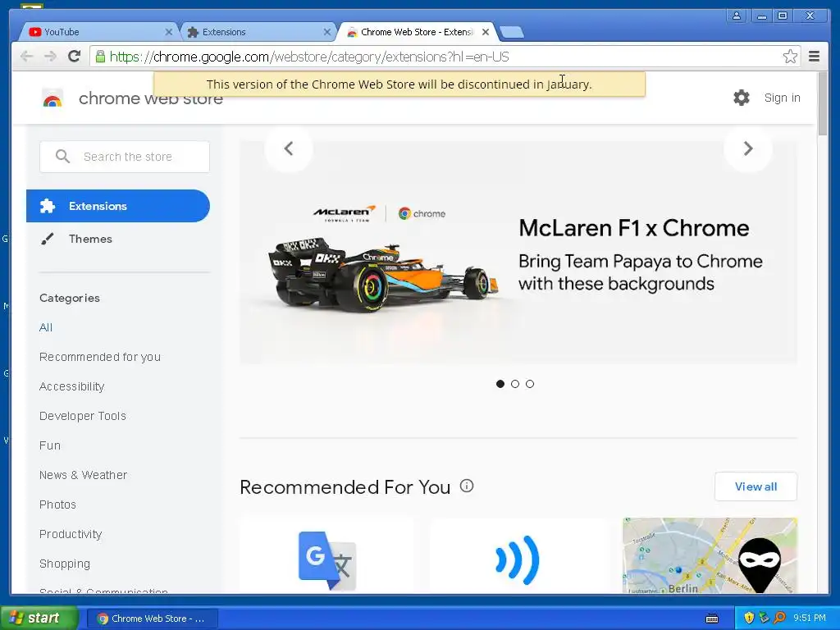Image resolution: width=840 pixels, height=630 pixels.
Task: Choose the Accessibility category
Action: pos(72,386)
